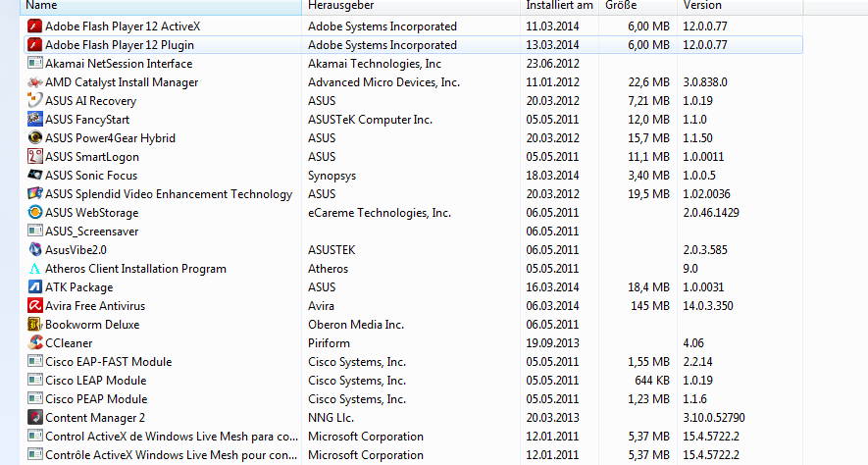Screen dimensions: 868x465
Task: Click the install date 19.09.2013
Action: click(552, 343)
